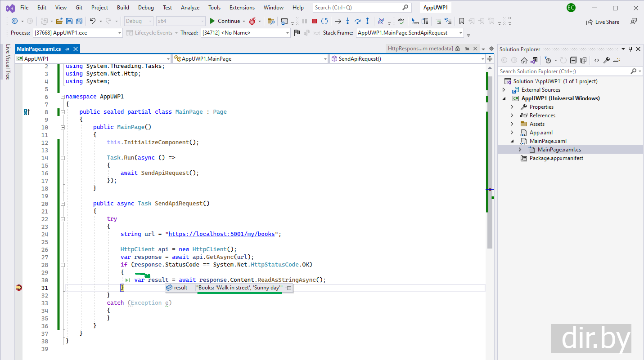The width and height of the screenshot is (644, 360).
Task: Click wrench Properties icon in Solution Explorer toolbar
Action: pyautogui.click(x=606, y=60)
